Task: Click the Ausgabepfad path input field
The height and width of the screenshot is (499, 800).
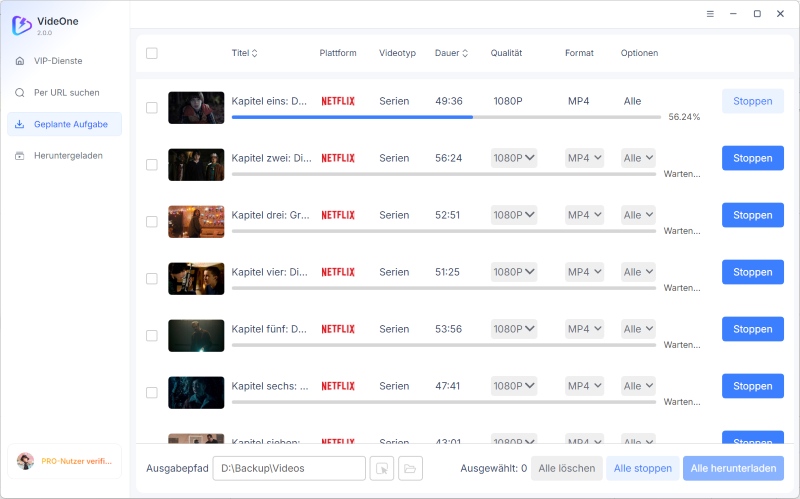Action: (289, 468)
